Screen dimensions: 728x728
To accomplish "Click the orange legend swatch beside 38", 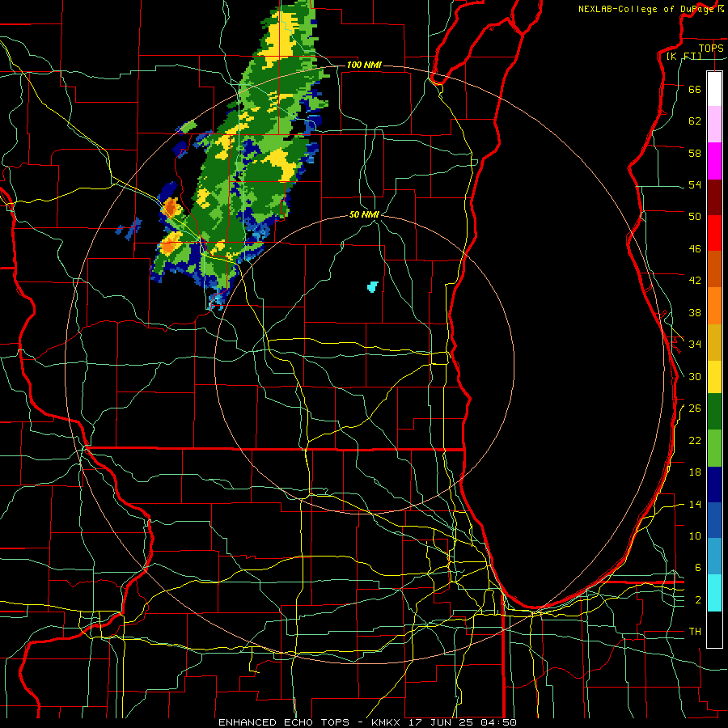I will tap(714, 306).
